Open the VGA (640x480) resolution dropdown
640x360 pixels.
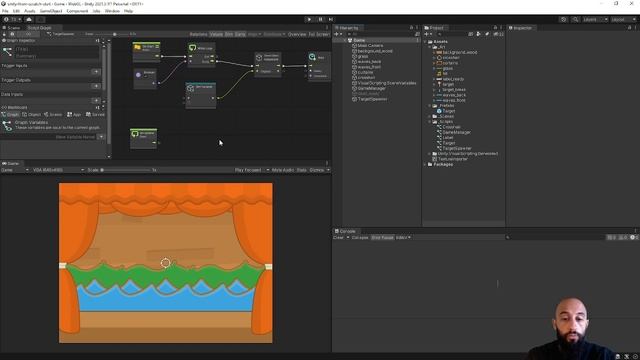click(58, 170)
